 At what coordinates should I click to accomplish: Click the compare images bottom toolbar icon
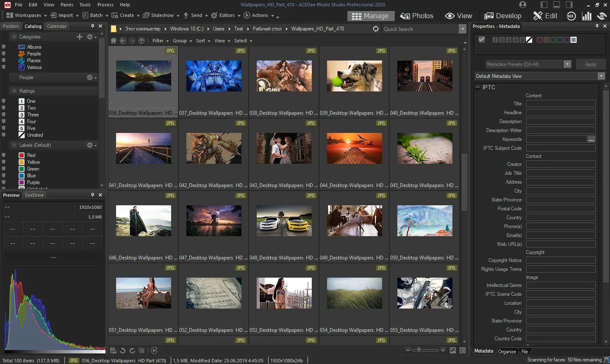142,350
